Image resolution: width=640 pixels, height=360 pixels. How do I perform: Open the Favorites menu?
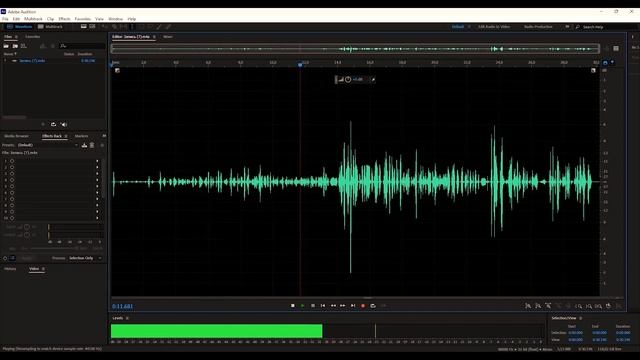pos(82,19)
